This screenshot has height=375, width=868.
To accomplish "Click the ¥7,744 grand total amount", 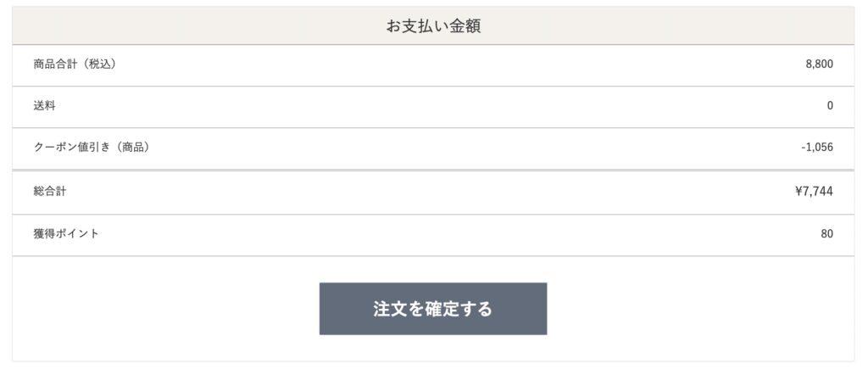I will point(815,192).
